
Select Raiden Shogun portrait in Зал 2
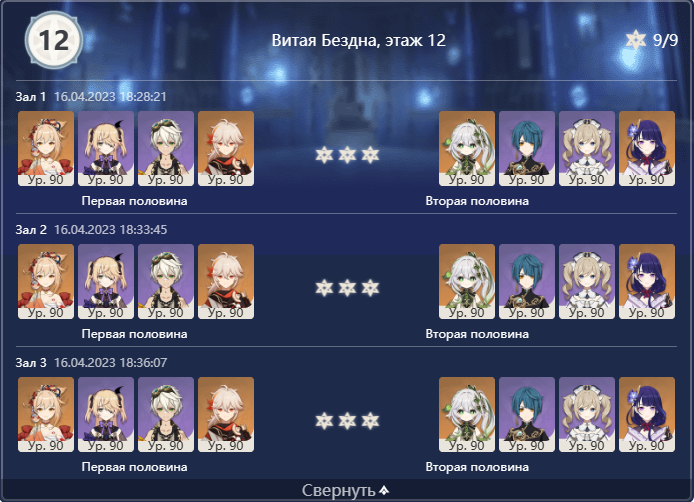pyautogui.click(x=647, y=282)
